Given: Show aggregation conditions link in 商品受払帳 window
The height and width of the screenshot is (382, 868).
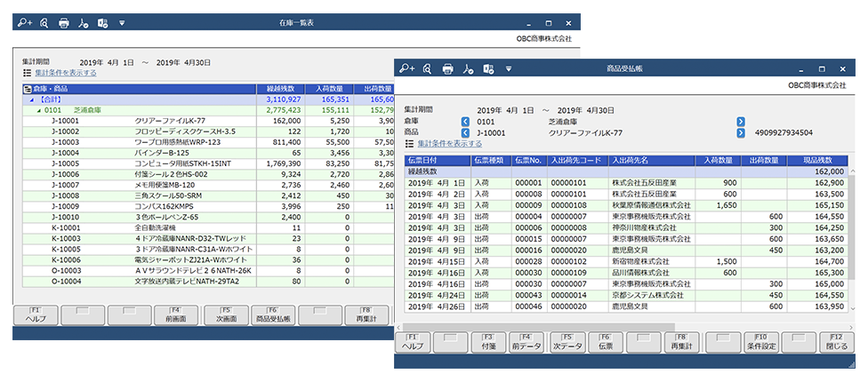Looking at the screenshot, I should click(x=449, y=144).
